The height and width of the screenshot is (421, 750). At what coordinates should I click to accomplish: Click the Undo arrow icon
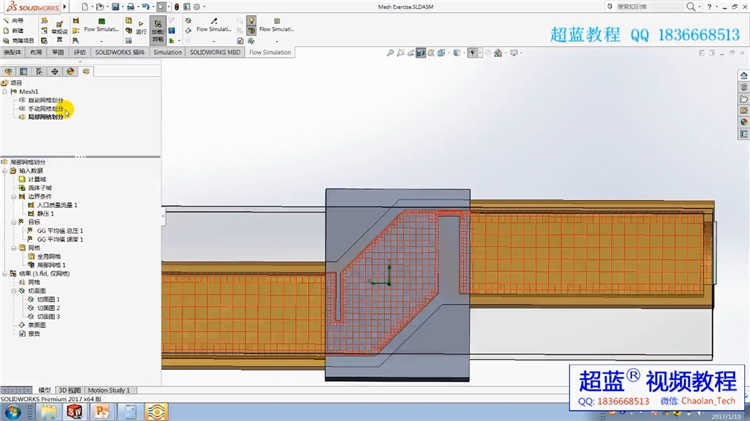pyautogui.click(x=145, y=7)
